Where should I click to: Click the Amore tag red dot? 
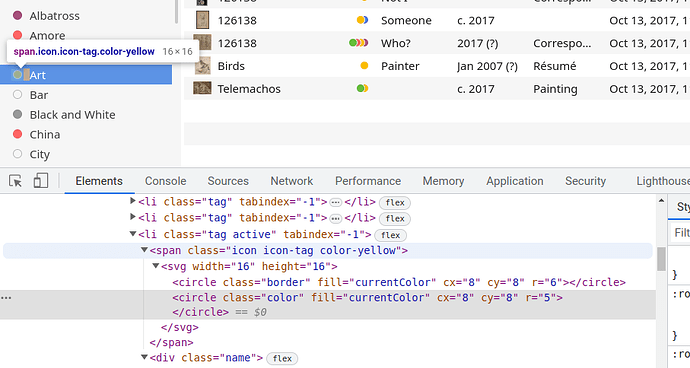pyautogui.click(x=18, y=35)
